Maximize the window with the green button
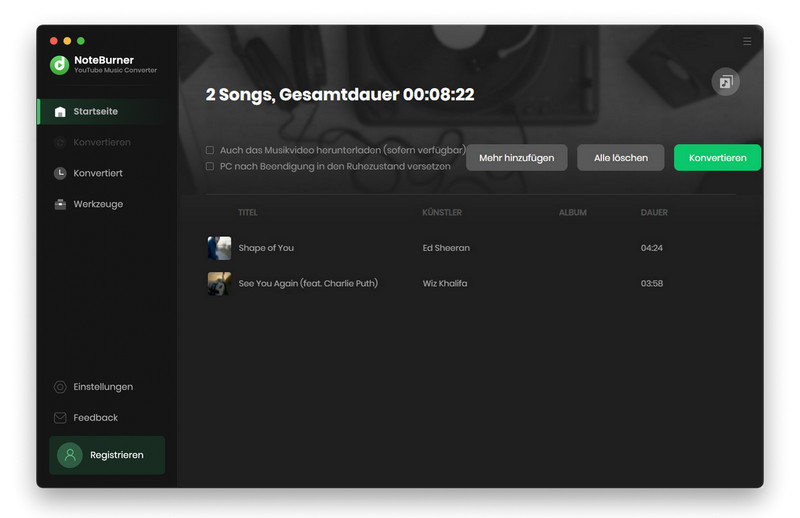Image resolution: width=800 pixels, height=518 pixels. 81,41
